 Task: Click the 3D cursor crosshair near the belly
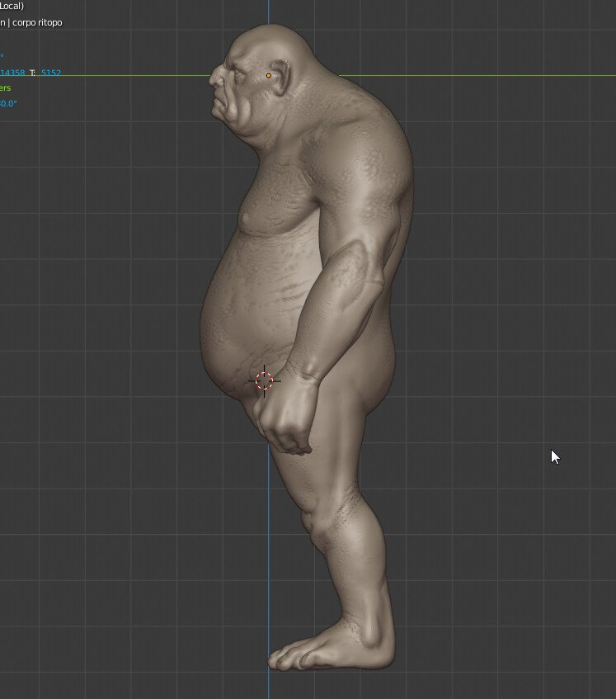pos(264,380)
